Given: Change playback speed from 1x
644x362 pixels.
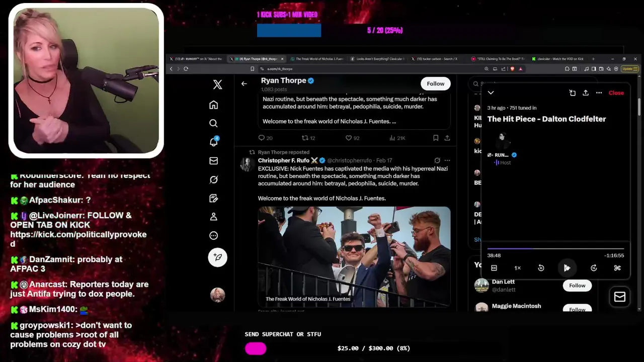Looking at the screenshot, I should point(517,268).
